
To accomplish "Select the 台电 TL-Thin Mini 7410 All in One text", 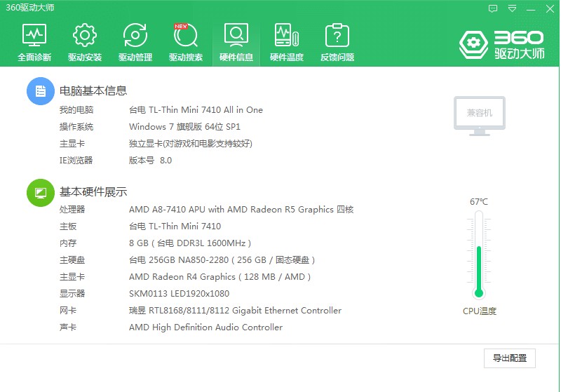I will coord(196,110).
